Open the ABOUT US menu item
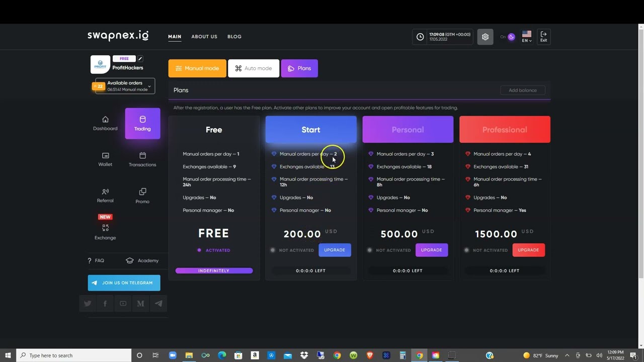 pyautogui.click(x=204, y=37)
